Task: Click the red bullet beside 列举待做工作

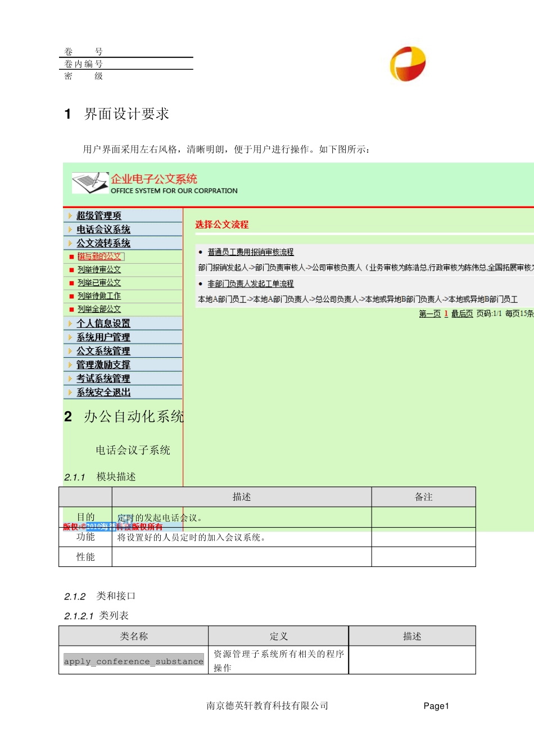Action: pos(71,296)
